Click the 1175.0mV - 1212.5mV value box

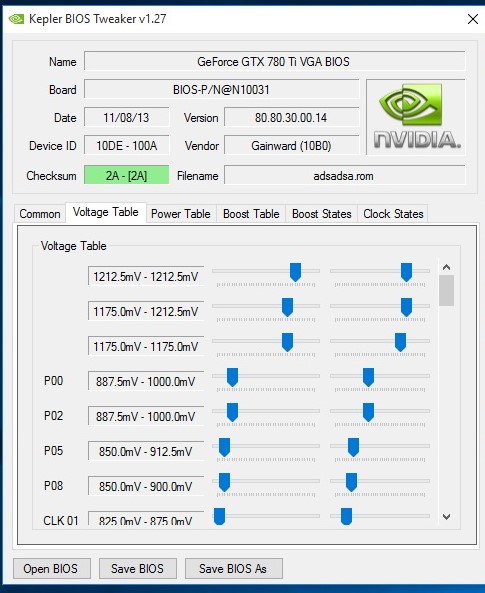point(146,311)
